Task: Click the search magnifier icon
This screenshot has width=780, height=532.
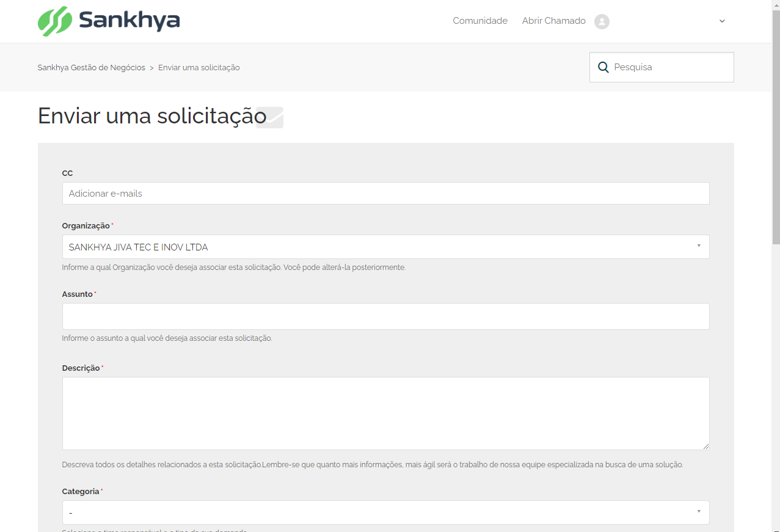Action: point(603,67)
